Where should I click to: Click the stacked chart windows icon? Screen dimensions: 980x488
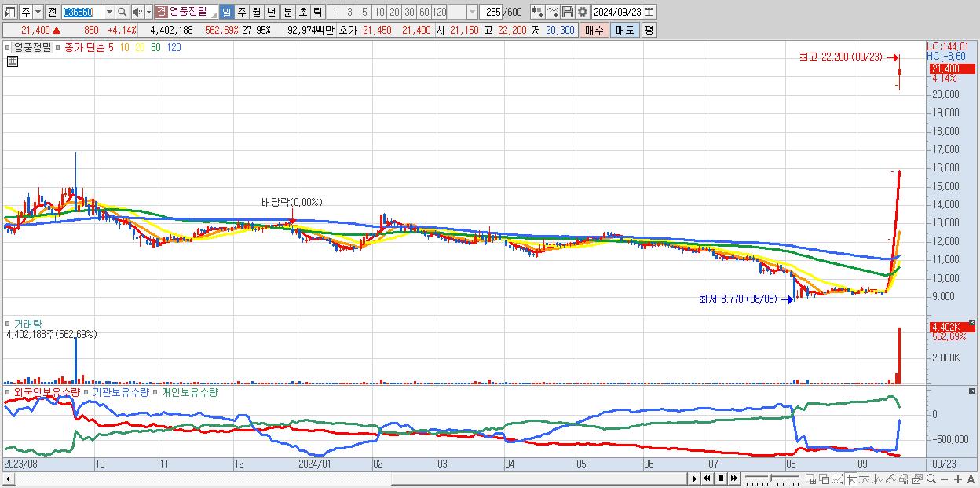click(x=917, y=479)
